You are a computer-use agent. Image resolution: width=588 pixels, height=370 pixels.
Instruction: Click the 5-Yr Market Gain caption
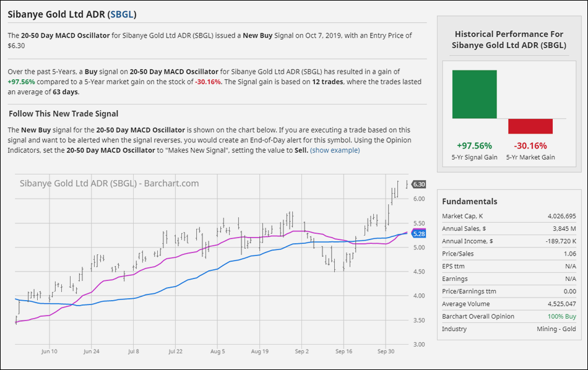tap(530, 157)
